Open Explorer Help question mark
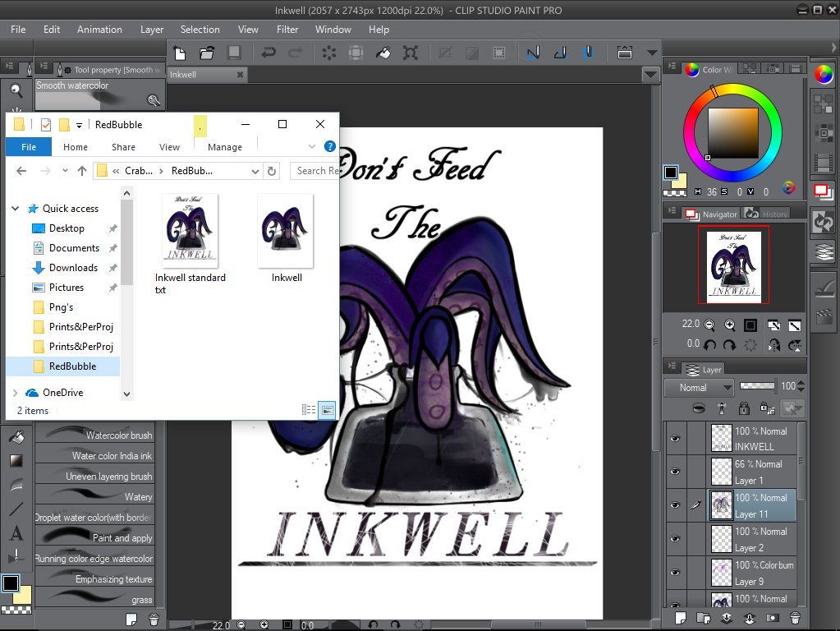The width and height of the screenshot is (840, 631). click(330, 146)
